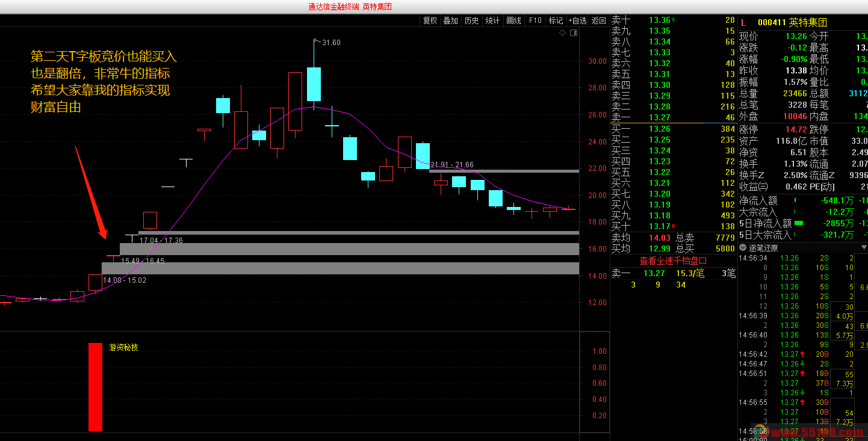Select the 买十 row at 13.17
868x441 pixels.
[x=673, y=226]
